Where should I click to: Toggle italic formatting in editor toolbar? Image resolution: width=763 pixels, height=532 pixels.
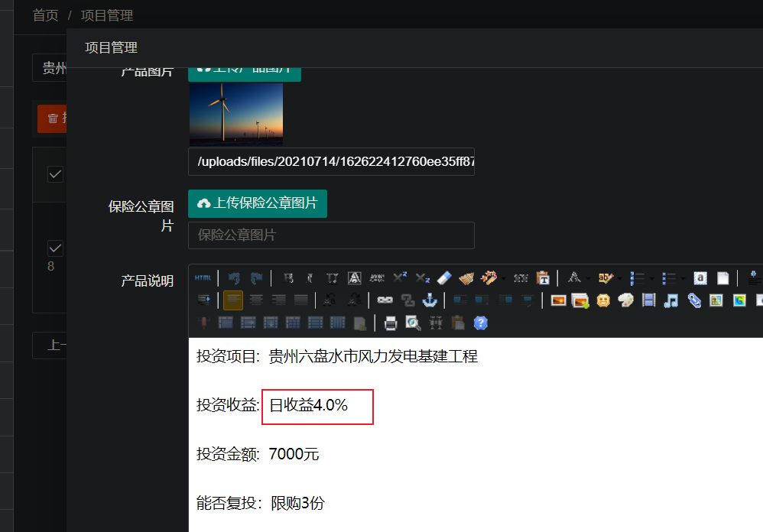tap(310, 278)
